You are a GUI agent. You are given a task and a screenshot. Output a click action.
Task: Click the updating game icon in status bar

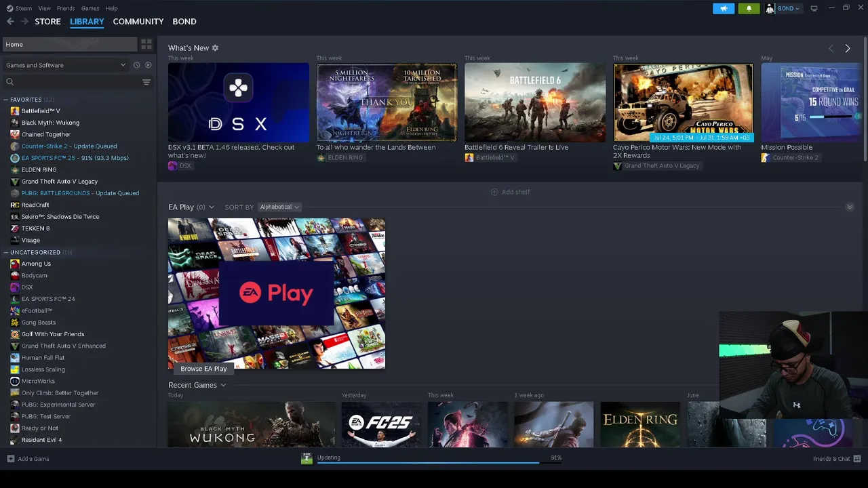307,459
